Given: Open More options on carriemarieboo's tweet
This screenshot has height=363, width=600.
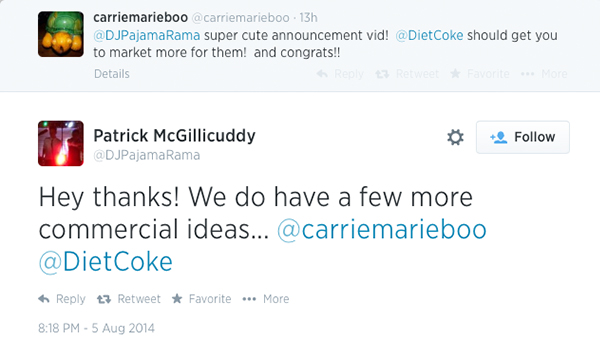Looking at the screenshot, I should [x=544, y=74].
